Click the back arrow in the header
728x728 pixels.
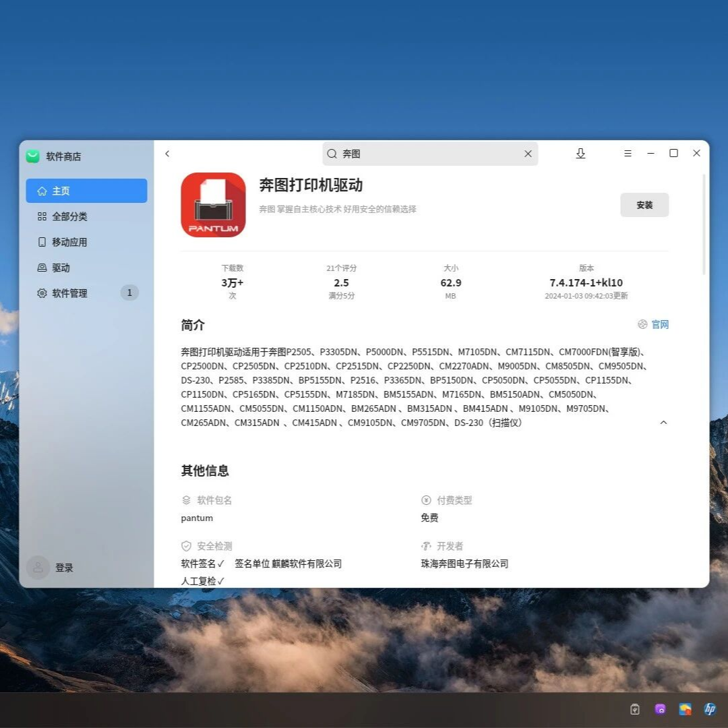click(167, 154)
